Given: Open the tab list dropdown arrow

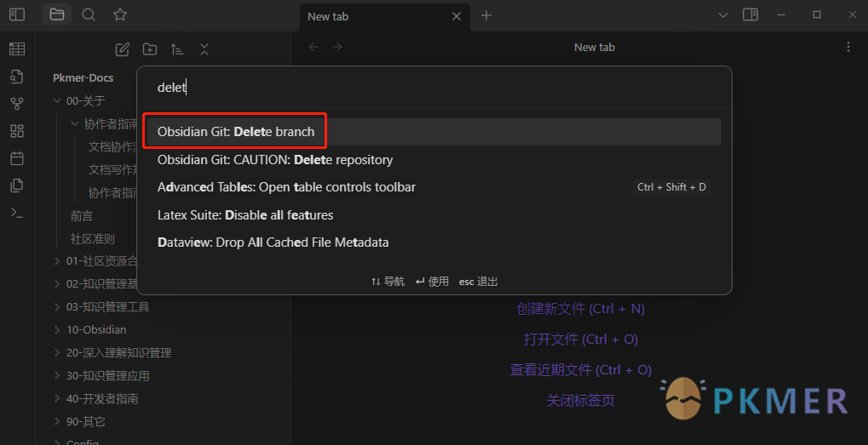Looking at the screenshot, I should pos(723,15).
